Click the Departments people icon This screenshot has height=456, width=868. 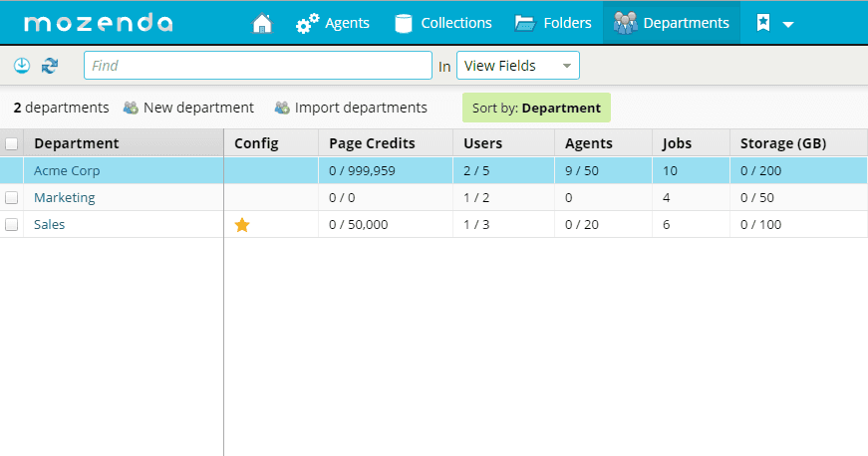(626, 23)
